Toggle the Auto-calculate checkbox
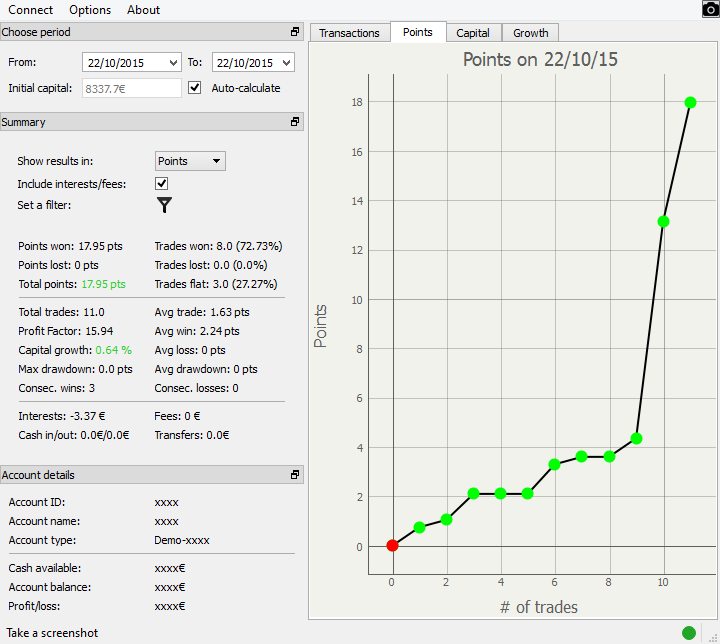The height and width of the screenshot is (644, 720). pos(194,88)
